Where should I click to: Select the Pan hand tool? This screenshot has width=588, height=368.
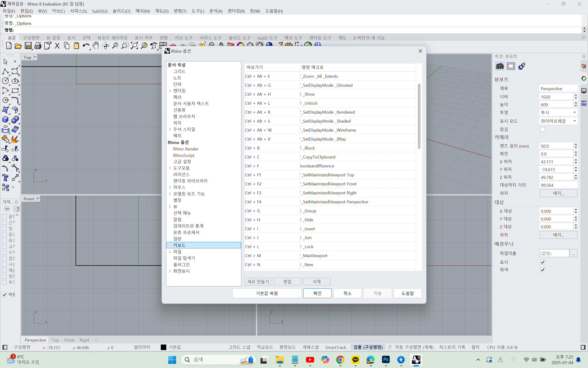click(96, 46)
